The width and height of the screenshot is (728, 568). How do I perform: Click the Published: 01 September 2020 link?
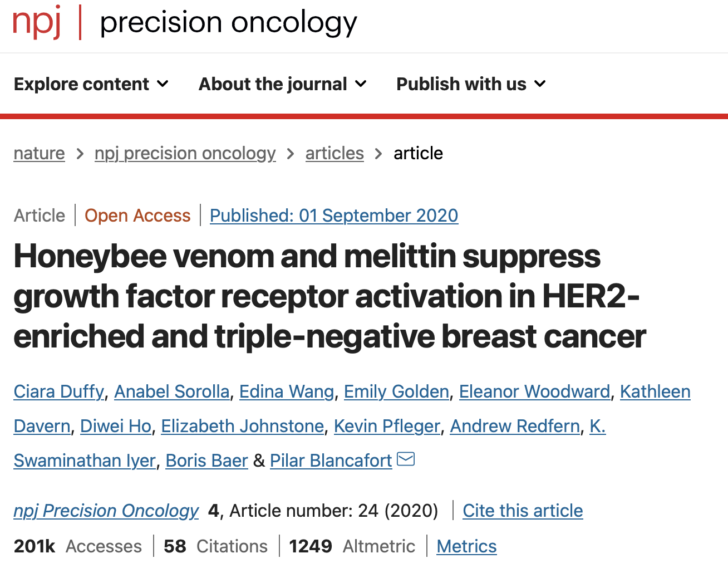(x=334, y=216)
